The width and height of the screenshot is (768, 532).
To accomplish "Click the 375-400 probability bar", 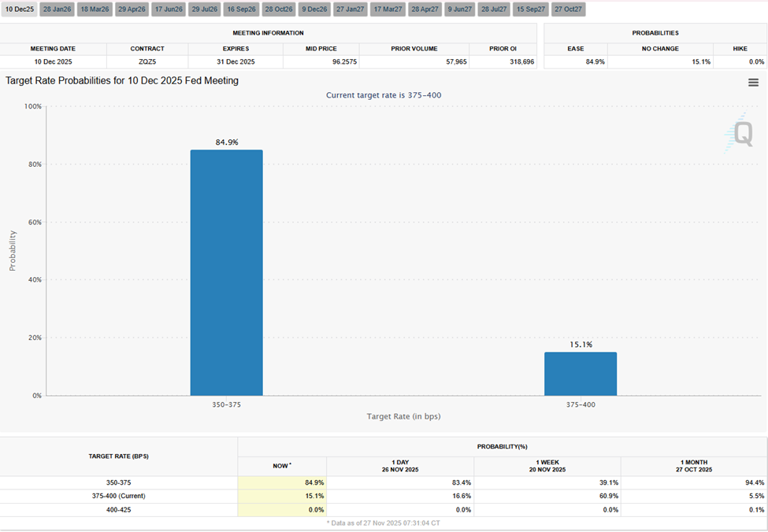I will click(x=581, y=374).
